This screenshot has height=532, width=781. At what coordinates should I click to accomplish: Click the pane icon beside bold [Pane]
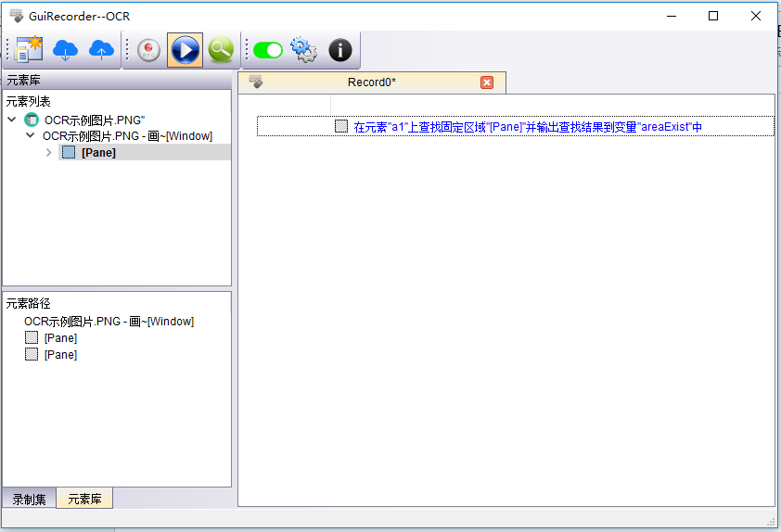[69, 152]
